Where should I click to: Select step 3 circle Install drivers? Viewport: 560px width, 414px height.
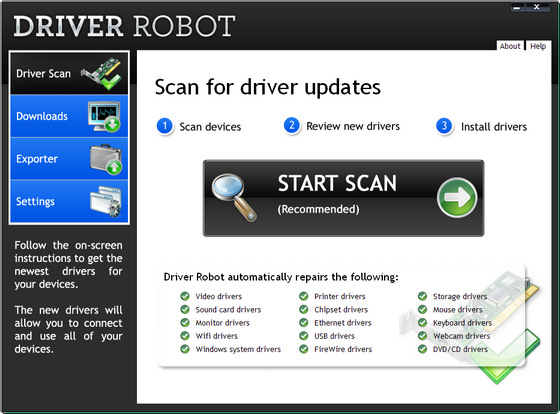(444, 126)
